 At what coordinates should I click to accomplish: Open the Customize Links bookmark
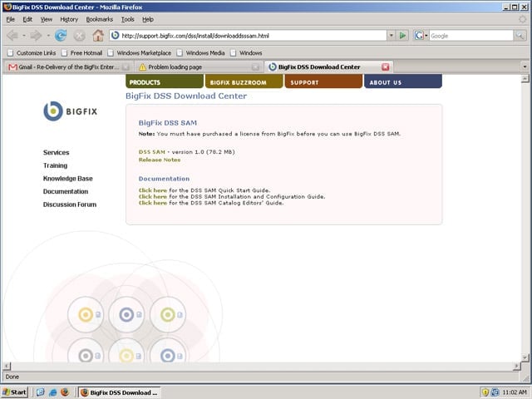(x=32, y=53)
